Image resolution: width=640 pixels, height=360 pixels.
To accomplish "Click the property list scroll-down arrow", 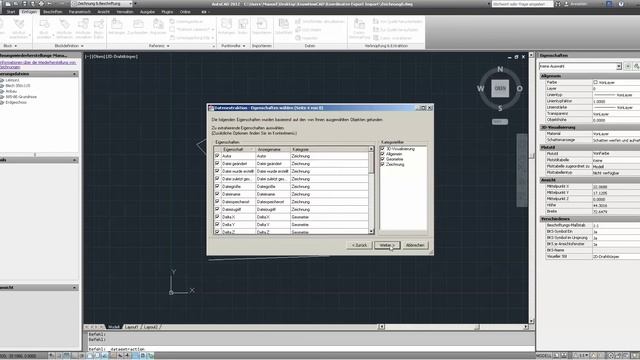I will click(x=371, y=231).
